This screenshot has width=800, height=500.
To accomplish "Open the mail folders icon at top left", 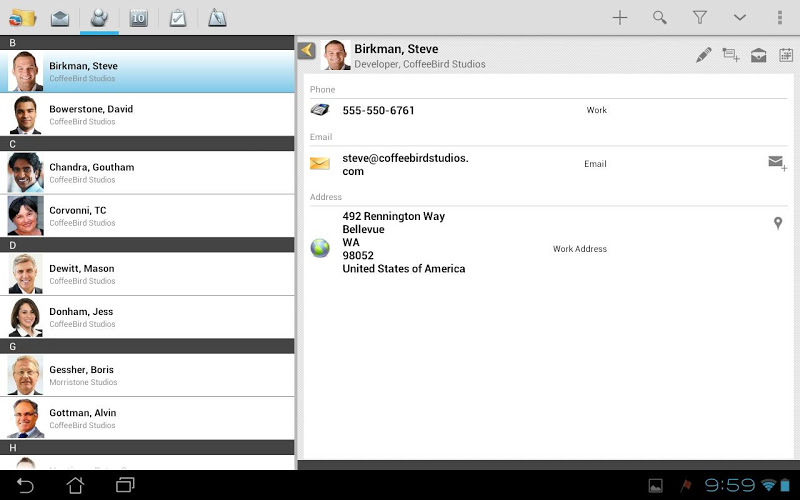I will [22, 18].
